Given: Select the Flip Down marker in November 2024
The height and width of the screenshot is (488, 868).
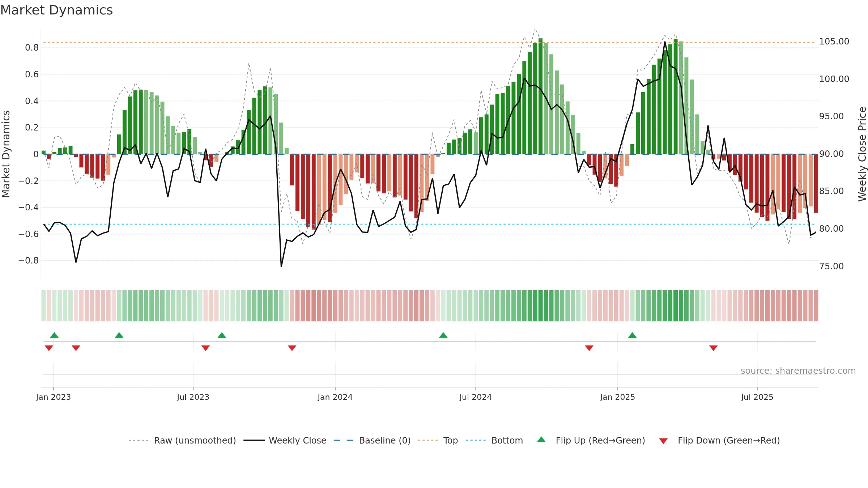Looking at the screenshot, I should coord(589,348).
